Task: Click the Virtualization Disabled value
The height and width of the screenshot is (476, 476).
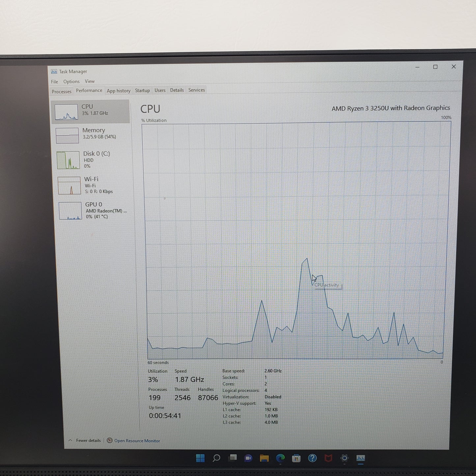Action: tap(273, 397)
